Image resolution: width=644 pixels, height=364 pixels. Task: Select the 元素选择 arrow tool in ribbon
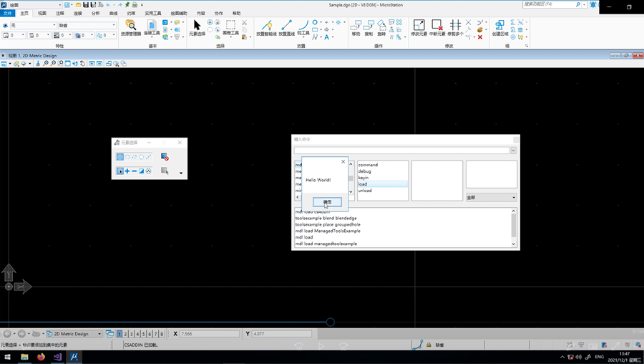[x=197, y=27]
